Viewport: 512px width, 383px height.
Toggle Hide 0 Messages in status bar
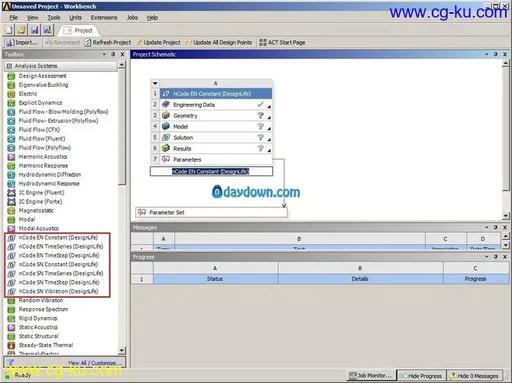[474, 376]
